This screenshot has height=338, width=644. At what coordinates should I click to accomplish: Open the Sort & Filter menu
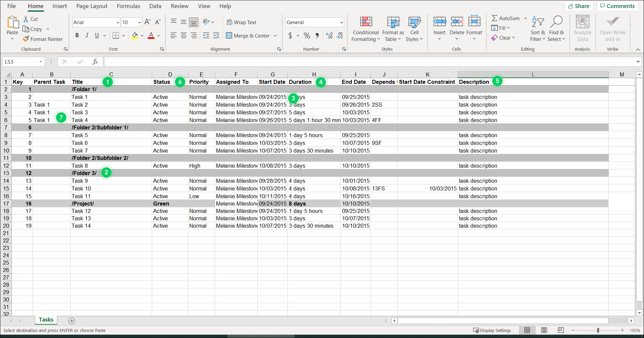coord(537,29)
